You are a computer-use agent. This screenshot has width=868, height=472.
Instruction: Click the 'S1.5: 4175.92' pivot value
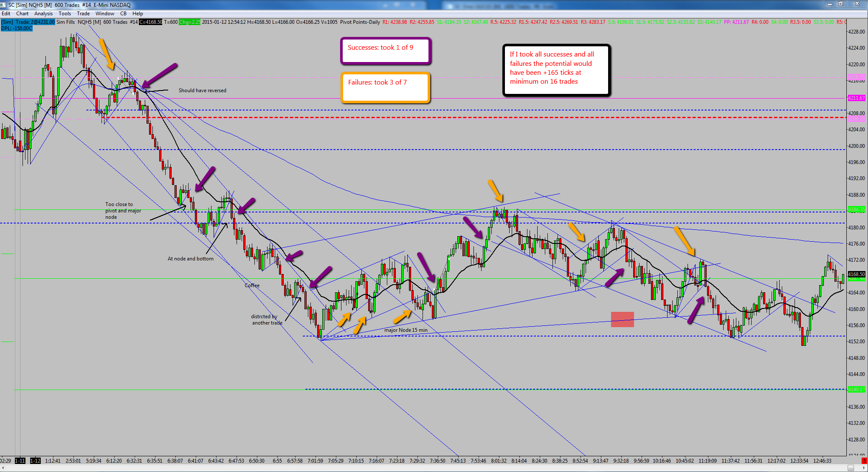tap(650, 22)
